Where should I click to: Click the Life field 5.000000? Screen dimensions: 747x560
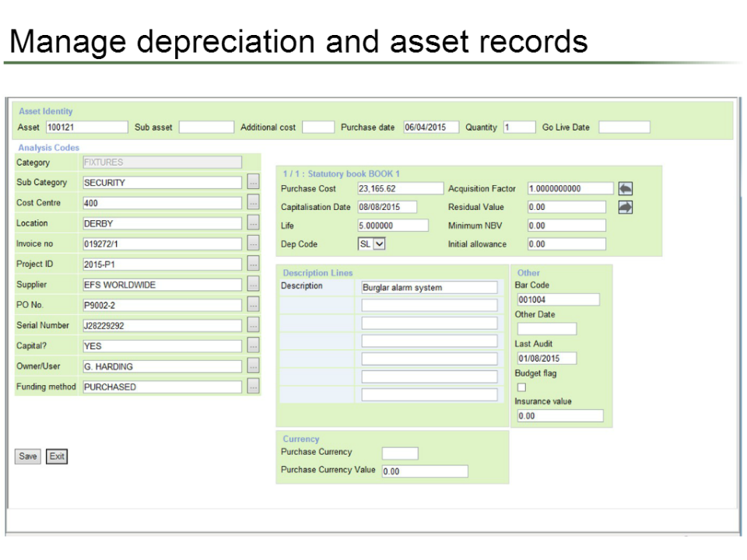(392, 226)
